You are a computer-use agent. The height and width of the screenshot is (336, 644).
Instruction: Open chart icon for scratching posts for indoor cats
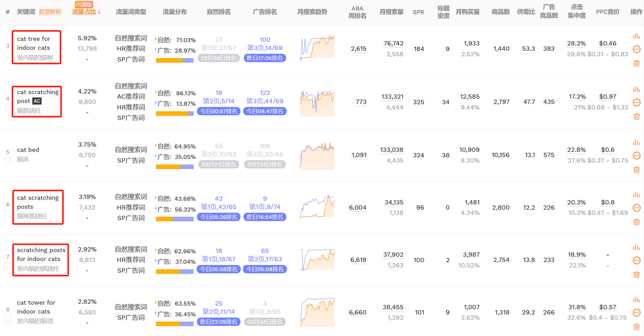tap(636, 247)
